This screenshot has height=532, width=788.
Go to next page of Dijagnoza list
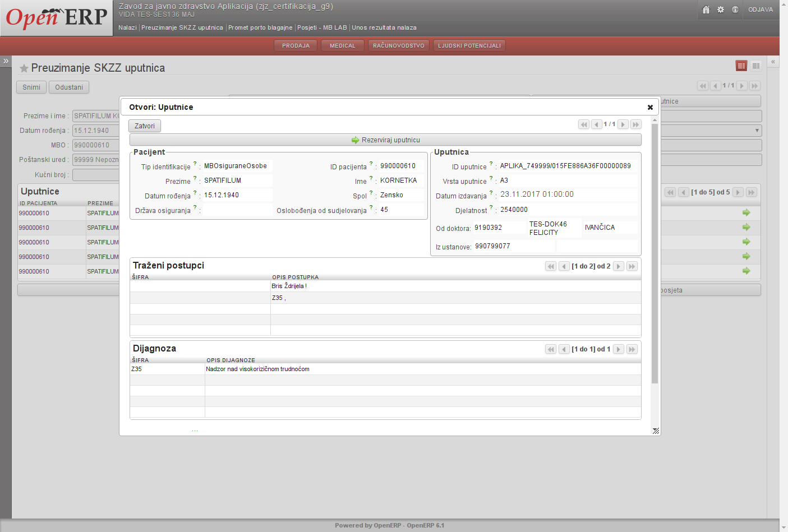coord(619,349)
